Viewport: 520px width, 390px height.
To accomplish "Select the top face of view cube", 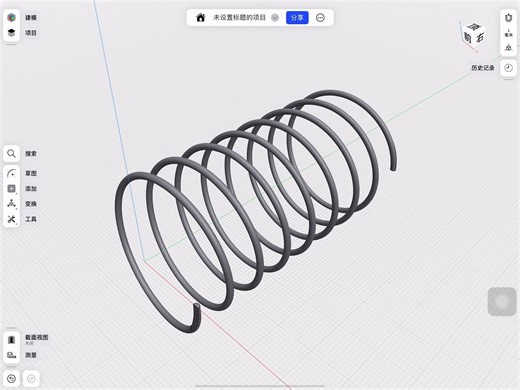I will click(x=474, y=26).
